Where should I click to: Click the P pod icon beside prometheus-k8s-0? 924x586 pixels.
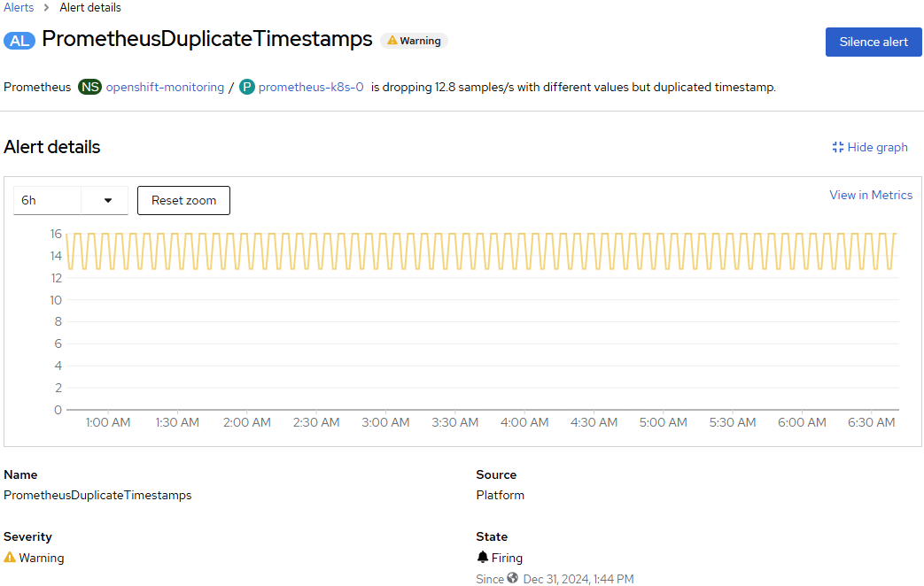(246, 87)
